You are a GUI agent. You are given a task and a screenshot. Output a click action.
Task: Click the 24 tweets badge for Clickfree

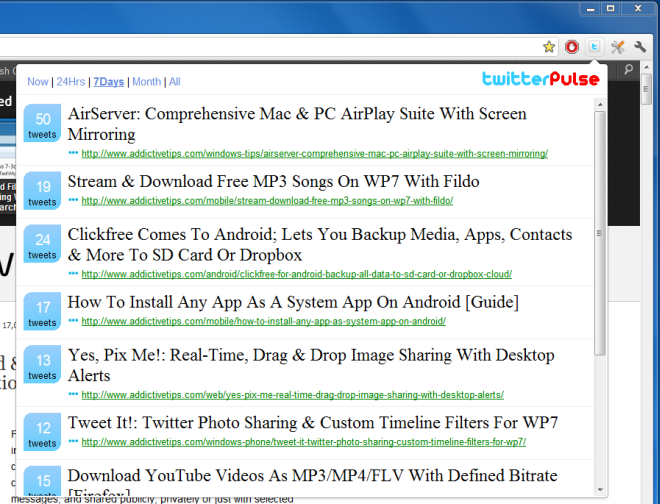42,246
